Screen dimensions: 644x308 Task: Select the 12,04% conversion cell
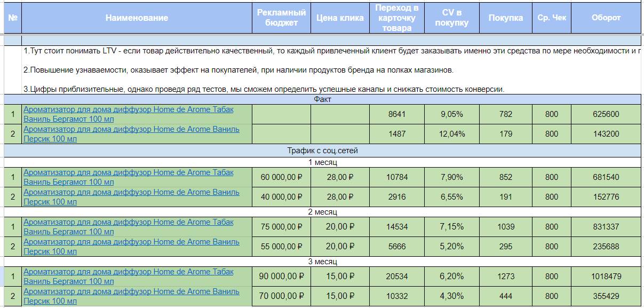pyautogui.click(x=452, y=134)
